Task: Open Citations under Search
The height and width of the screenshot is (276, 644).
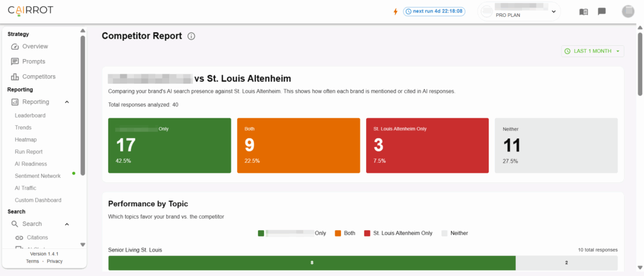Action: tap(37, 238)
